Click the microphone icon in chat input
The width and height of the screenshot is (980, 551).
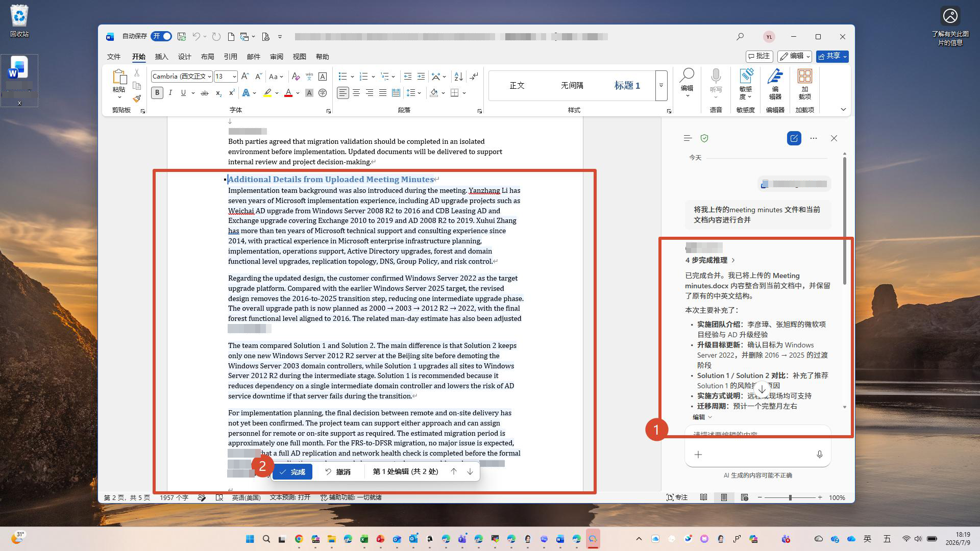click(x=820, y=455)
